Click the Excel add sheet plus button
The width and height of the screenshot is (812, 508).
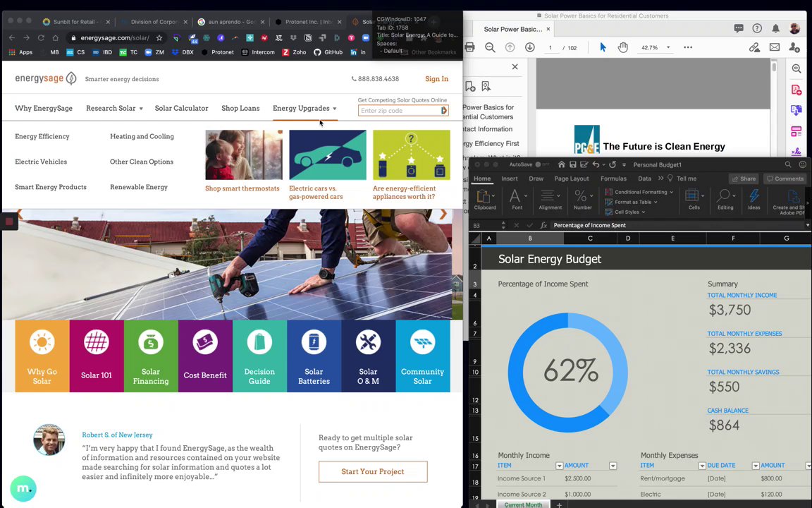559,504
